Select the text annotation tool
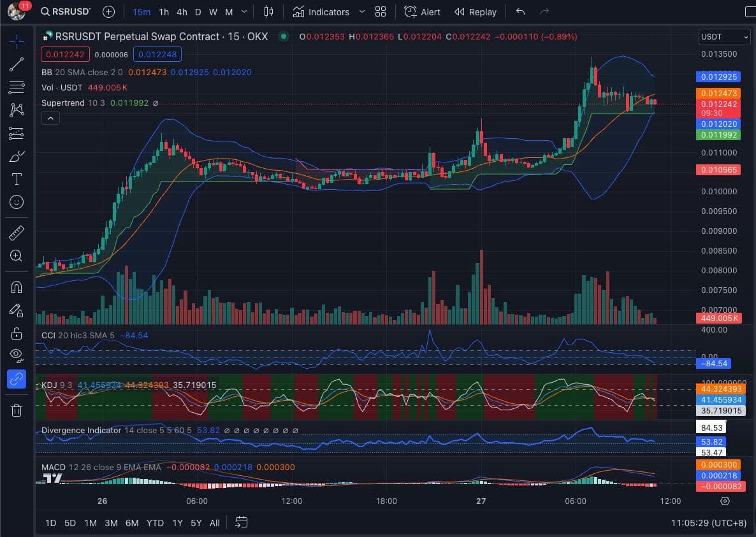756x537 pixels. (x=17, y=179)
